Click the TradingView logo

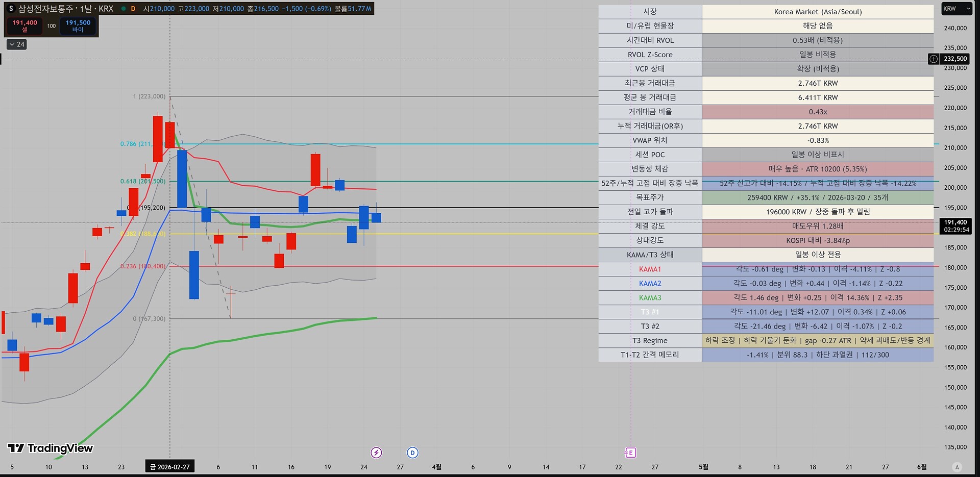point(51,448)
